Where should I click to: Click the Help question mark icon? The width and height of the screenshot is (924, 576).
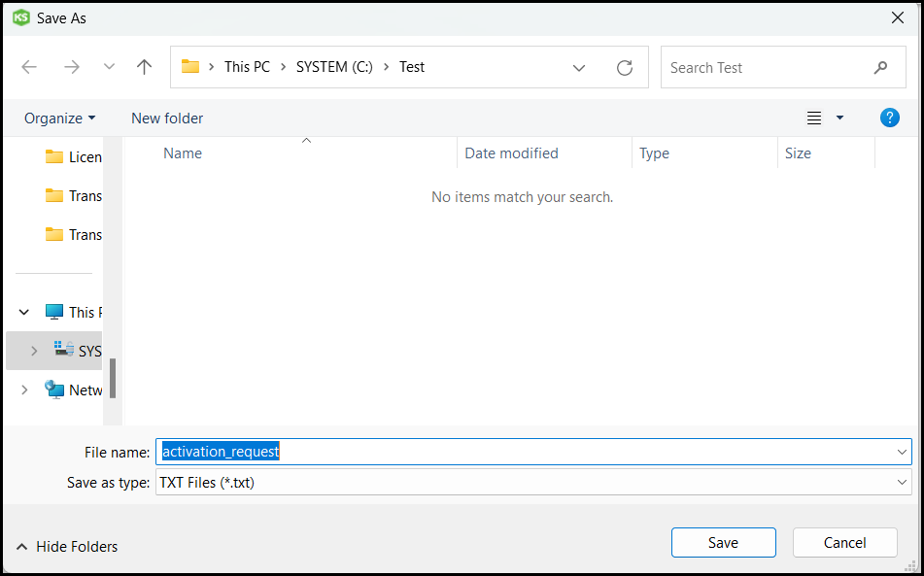889,118
